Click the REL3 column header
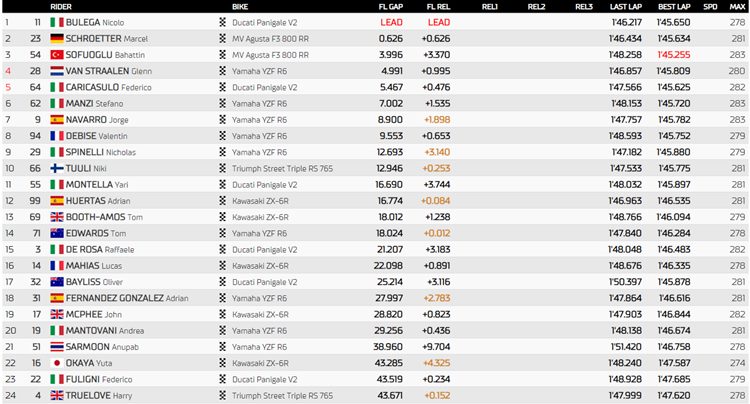The image size is (750, 404). pyautogui.click(x=584, y=7)
